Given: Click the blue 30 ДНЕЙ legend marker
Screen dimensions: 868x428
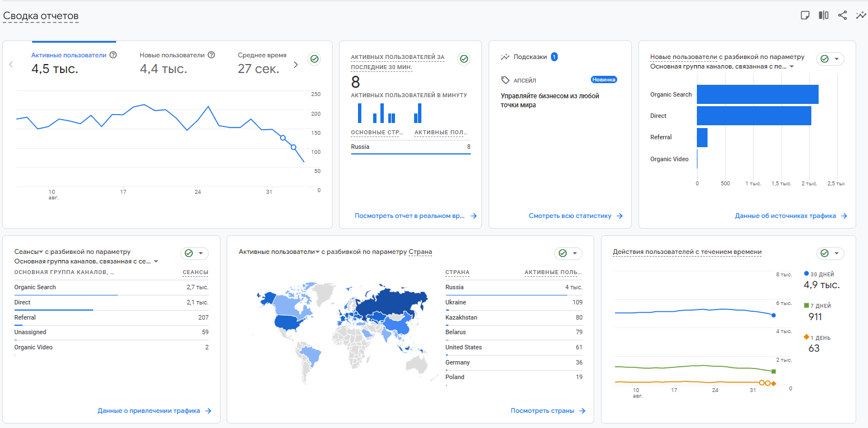Looking at the screenshot, I should click(x=806, y=274).
